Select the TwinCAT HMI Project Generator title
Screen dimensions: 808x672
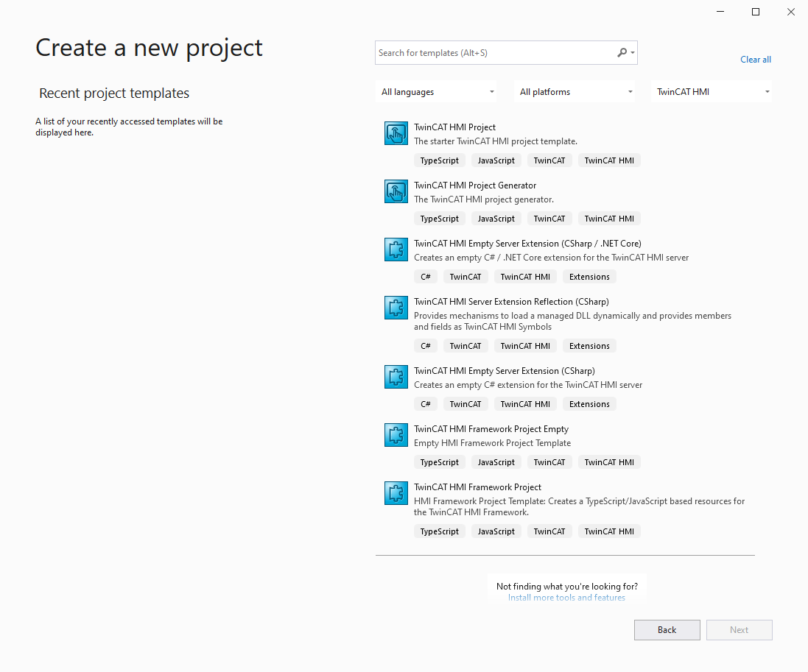coord(475,185)
